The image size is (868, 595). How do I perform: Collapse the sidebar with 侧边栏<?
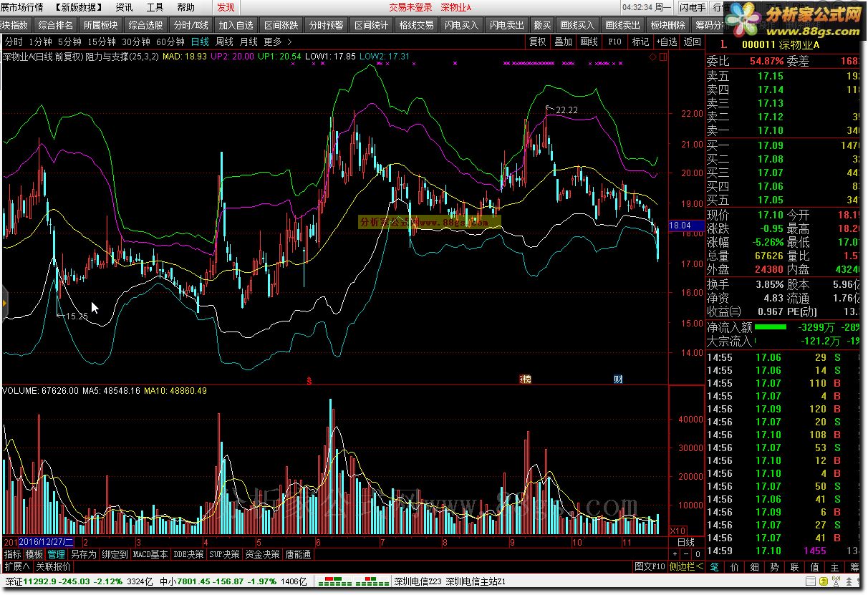[x=686, y=566]
